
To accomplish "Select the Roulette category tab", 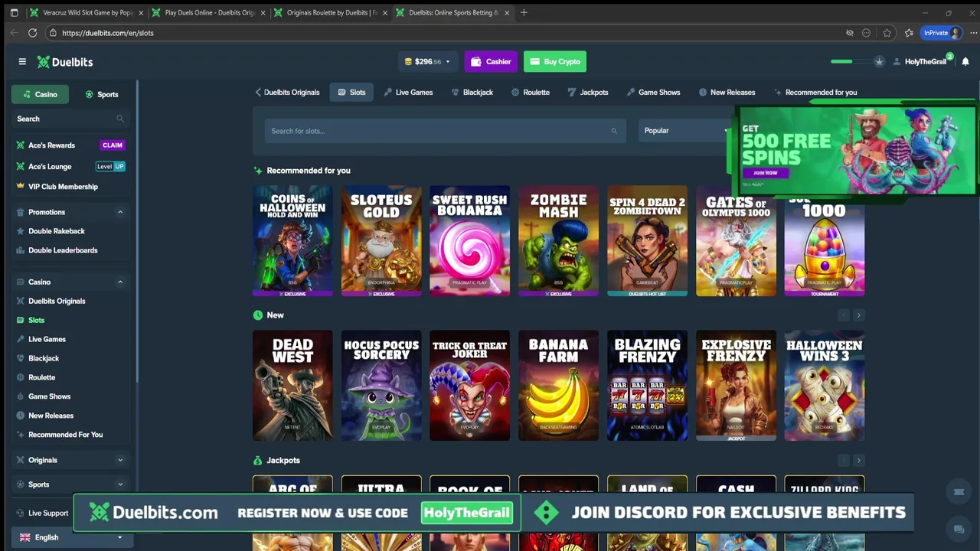I will (530, 93).
